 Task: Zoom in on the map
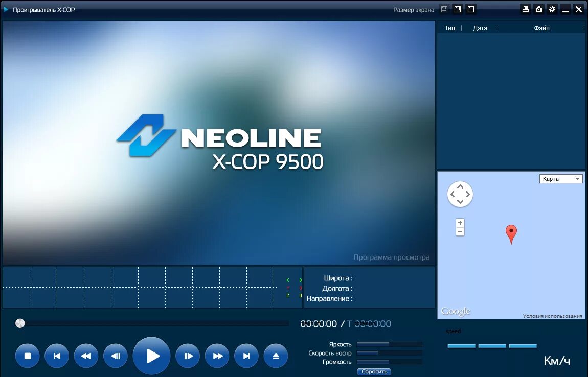pyautogui.click(x=460, y=223)
